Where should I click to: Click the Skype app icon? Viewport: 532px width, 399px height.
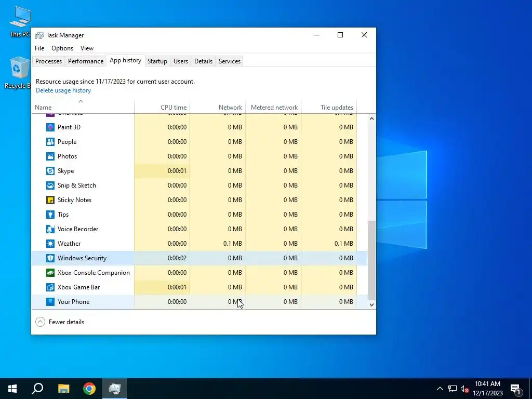(50, 171)
